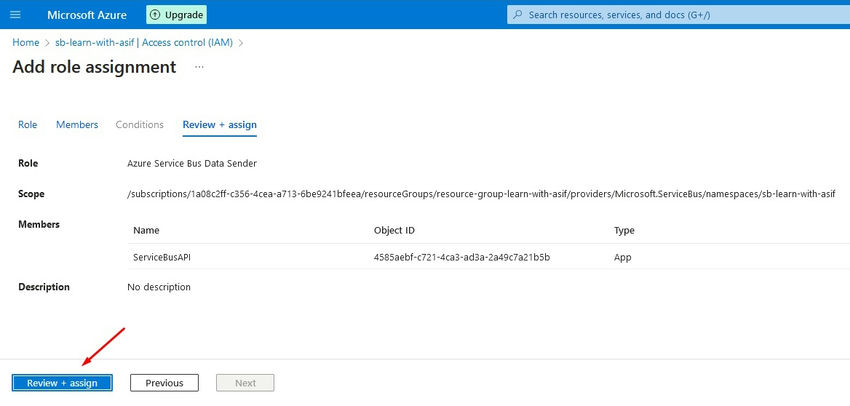Viewport: 850px width, 406px height.
Task: Select the Conditions tab
Action: coord(139,125)
